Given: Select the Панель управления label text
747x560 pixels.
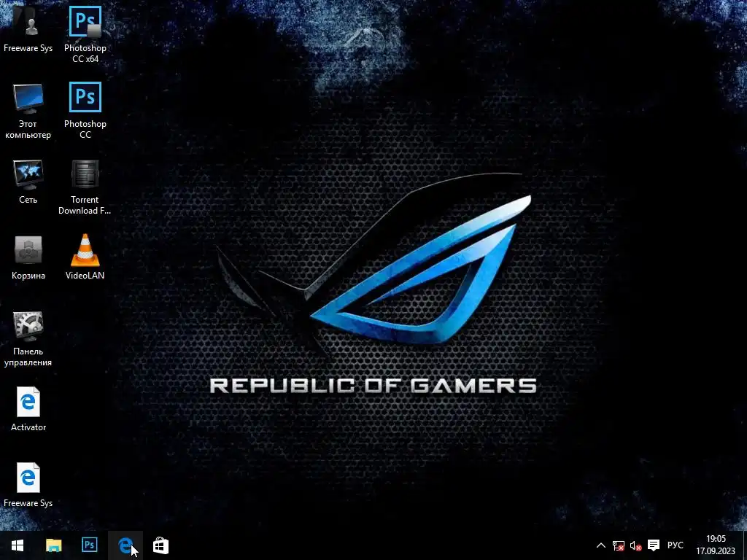Looking at the screenshot, I should [x=28, y=357].
